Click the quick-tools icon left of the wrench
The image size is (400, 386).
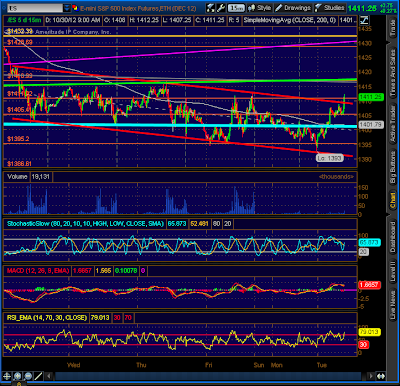pos(211,8)
